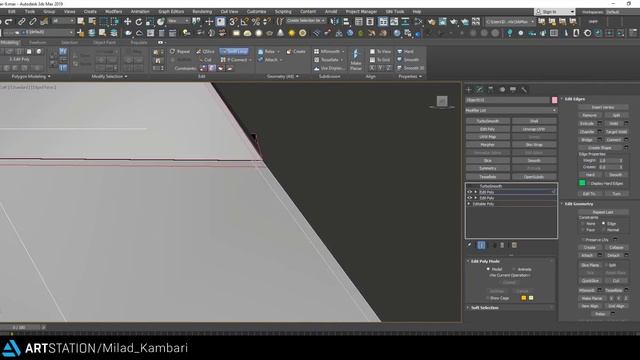Click the first yellow Show Cage swatch
Screen dimensions: 640x360
[524, 298]
